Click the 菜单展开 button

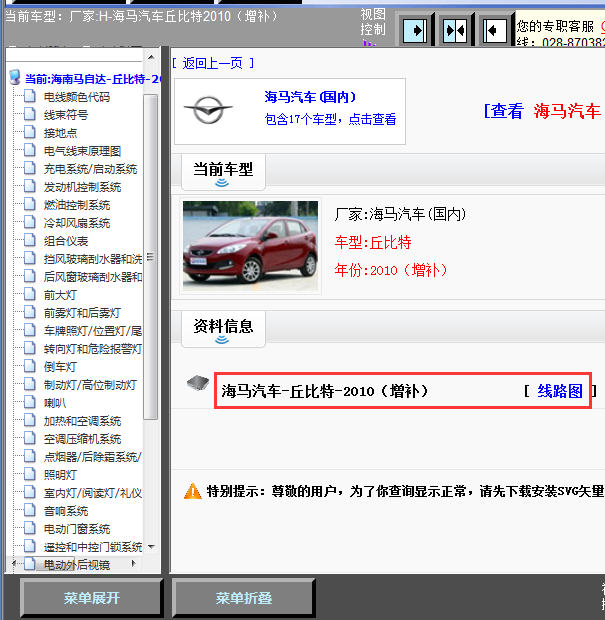click(92, 598)
